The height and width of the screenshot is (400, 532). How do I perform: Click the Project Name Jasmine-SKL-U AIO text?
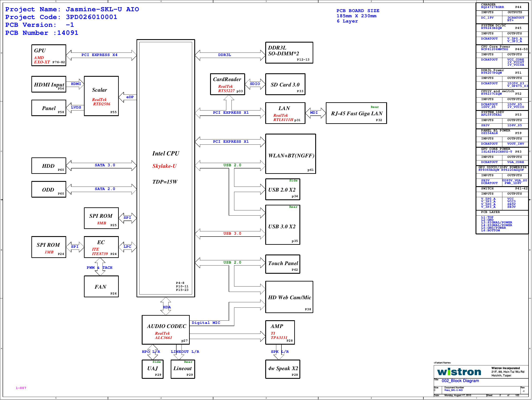[x=72, y=9]
